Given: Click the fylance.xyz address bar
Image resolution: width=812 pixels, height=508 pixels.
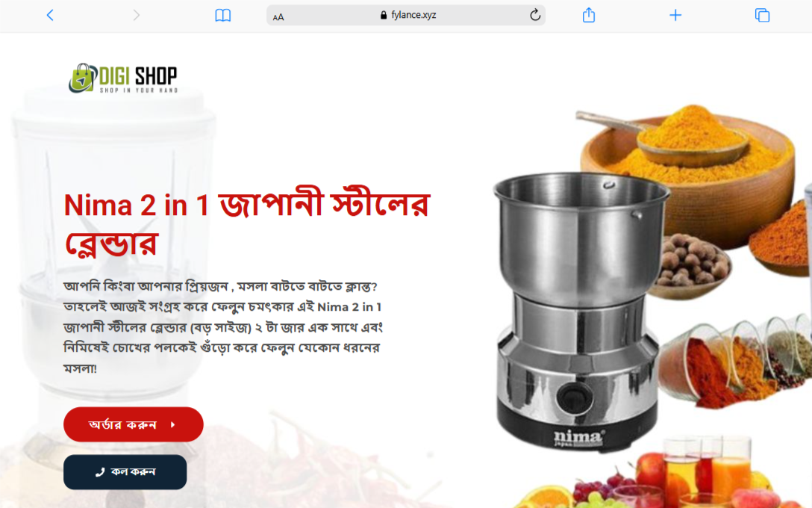Looking at the screenshot, I should [406, 15].
